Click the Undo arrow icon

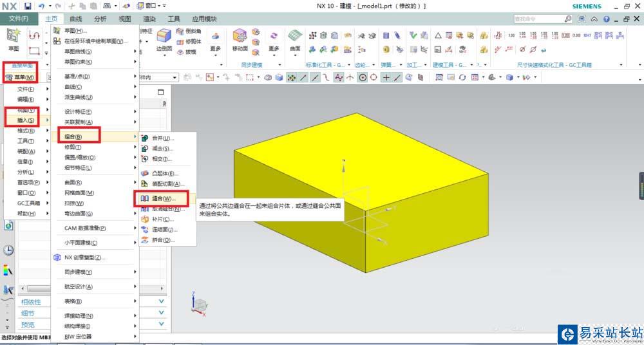click(x=41, y=6)
